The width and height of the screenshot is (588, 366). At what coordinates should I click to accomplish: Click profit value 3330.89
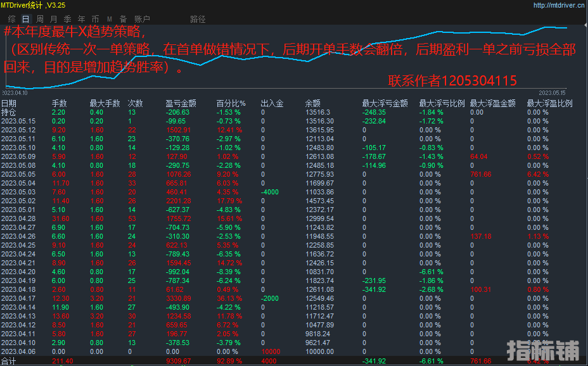click(179, 299)
